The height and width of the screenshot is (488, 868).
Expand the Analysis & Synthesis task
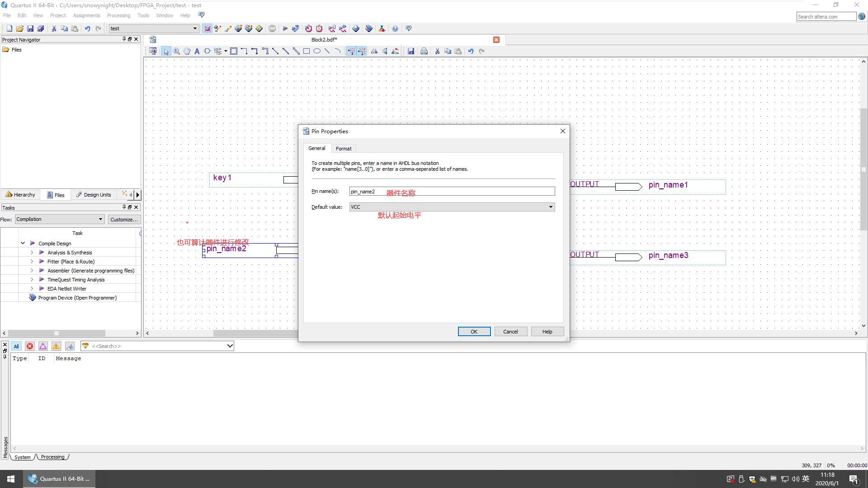coord(31,252)
